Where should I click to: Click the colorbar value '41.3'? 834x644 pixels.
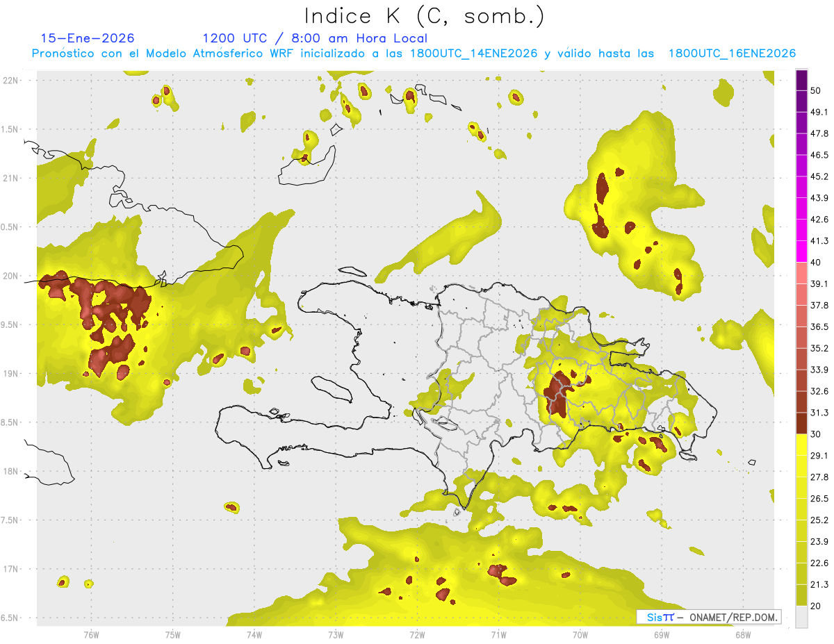(819, 241)
